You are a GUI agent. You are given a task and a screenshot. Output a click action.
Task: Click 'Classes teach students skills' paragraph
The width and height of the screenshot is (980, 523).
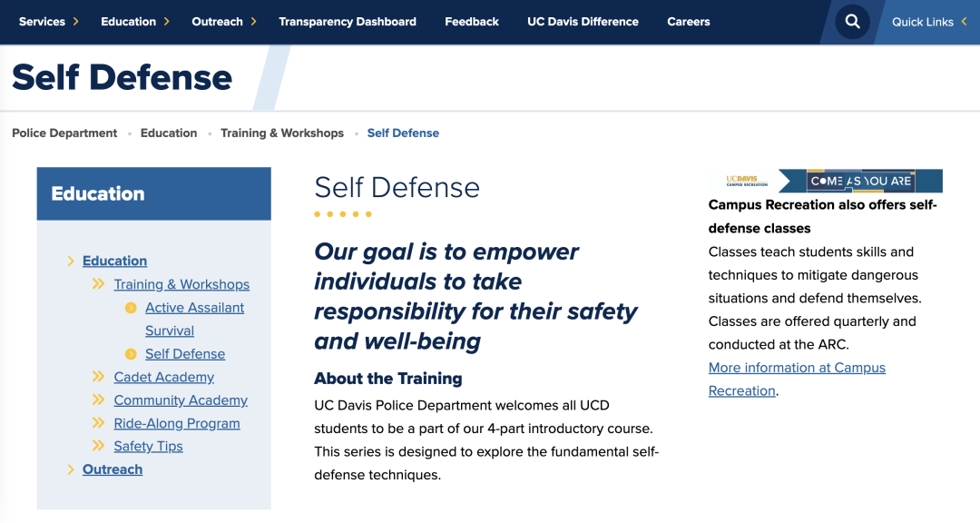click(815, 299)
